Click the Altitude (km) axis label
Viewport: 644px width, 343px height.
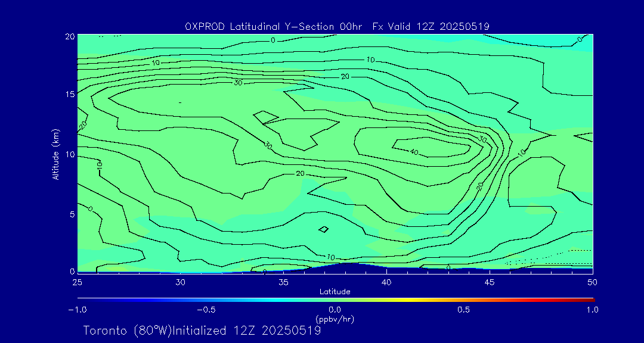[x=56, y=154]
